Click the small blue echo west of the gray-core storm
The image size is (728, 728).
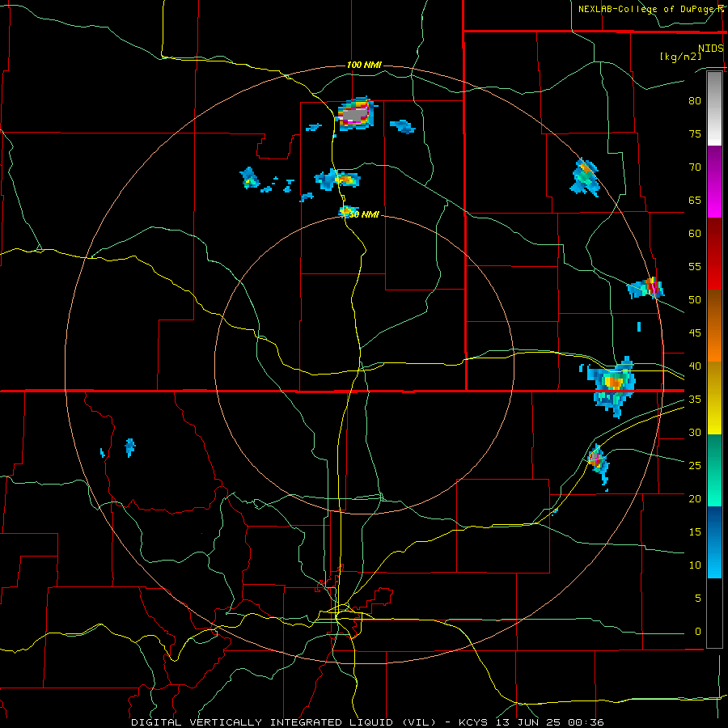313,127
